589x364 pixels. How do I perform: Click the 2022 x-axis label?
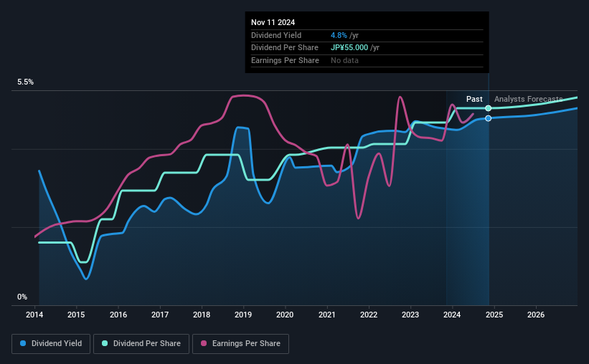point(369,315)
